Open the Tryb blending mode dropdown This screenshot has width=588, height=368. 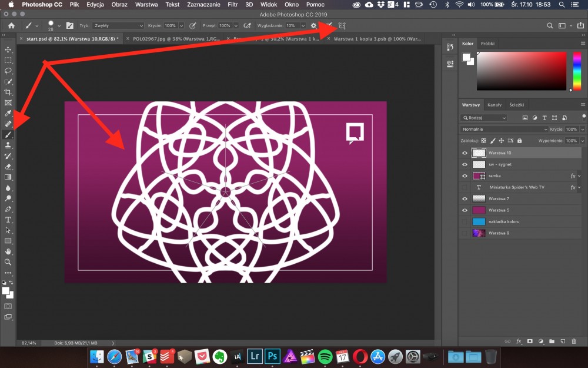(119, 25)
